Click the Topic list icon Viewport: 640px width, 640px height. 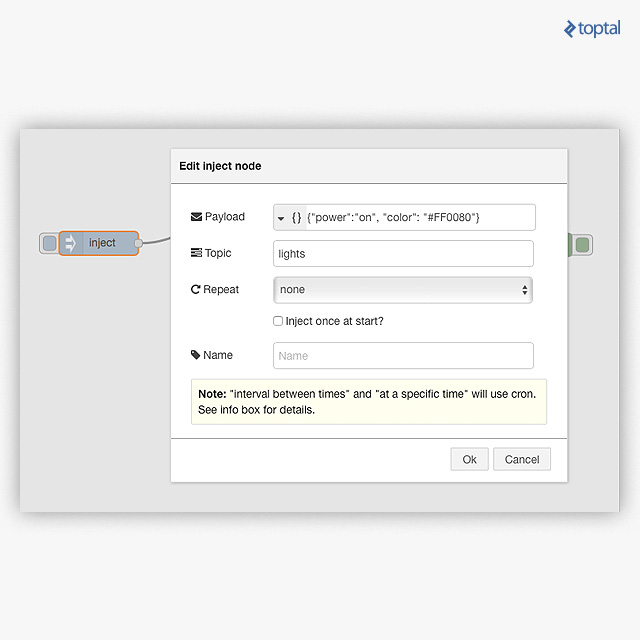click(196, 254)
